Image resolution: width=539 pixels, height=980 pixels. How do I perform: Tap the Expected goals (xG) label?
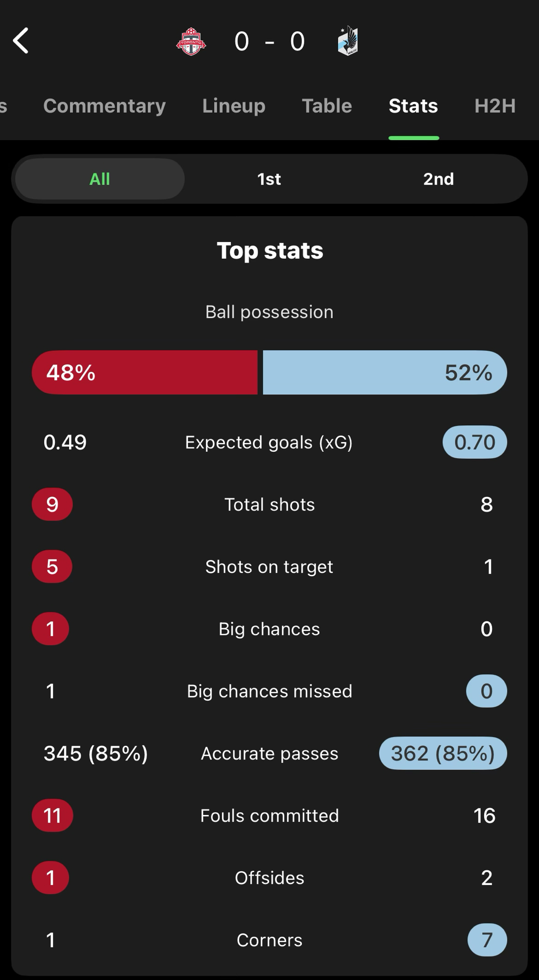pos(269,442)
